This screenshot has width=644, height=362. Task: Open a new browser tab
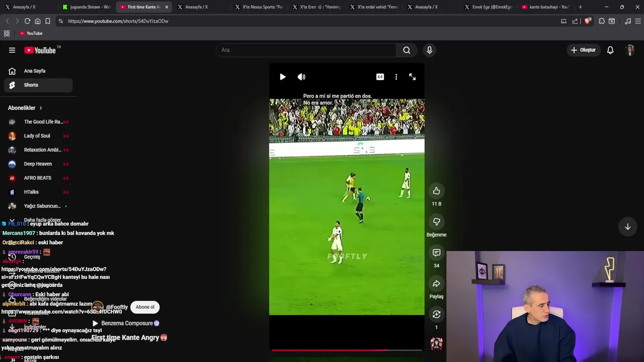pyautogui.click(x=580, y=7)
